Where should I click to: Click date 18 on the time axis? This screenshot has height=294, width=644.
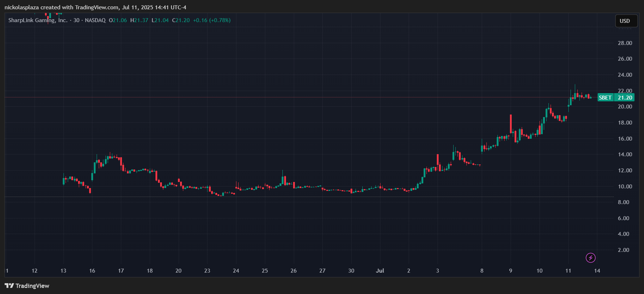[x=150, y=270]
